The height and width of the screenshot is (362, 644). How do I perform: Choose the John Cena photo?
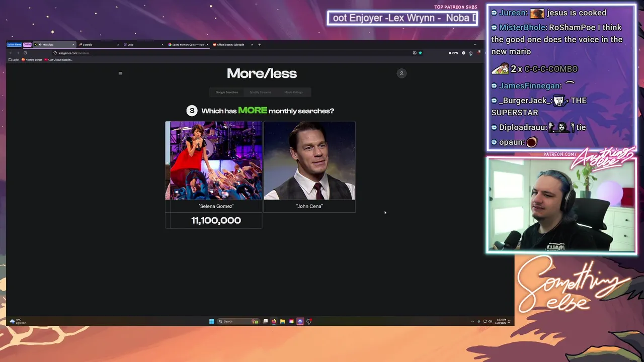(309, 160)
